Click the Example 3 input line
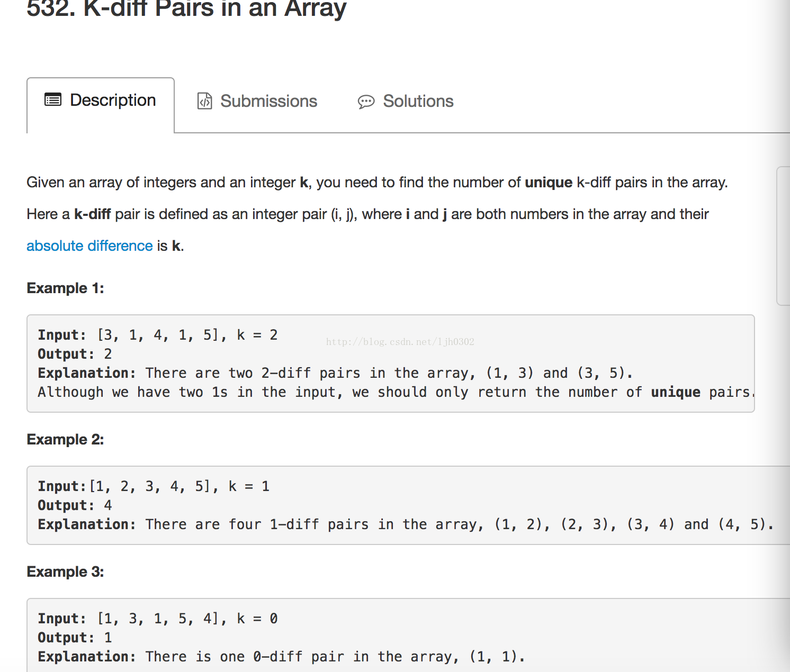 [x=158, y=619]
